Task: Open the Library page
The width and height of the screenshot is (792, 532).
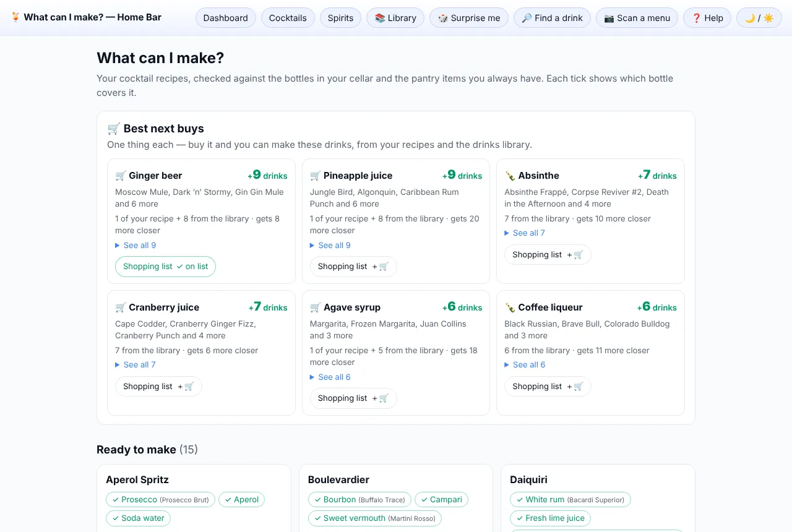Action: pyautogui.click(x=395, y=18)
